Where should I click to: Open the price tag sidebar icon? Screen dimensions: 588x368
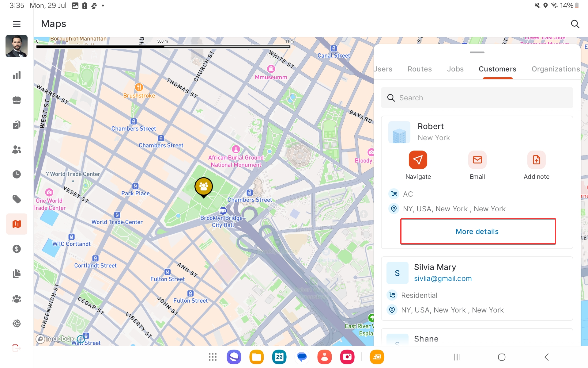coord(17,199)
